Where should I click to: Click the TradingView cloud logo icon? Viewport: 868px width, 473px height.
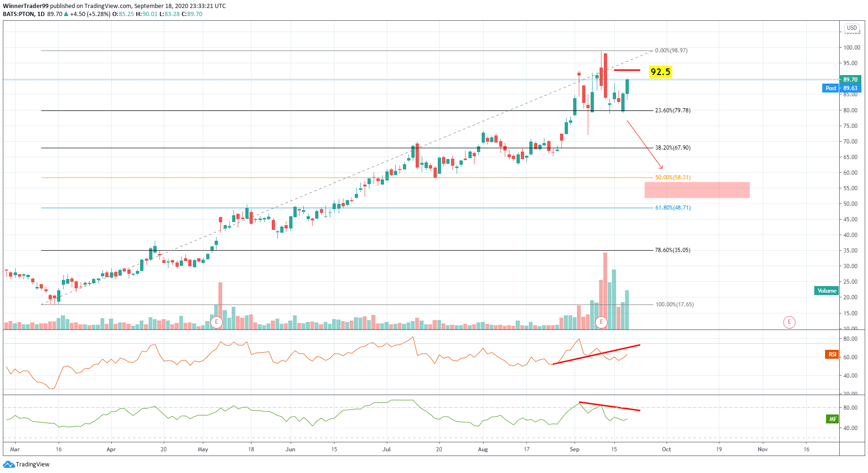click(8, 465)
